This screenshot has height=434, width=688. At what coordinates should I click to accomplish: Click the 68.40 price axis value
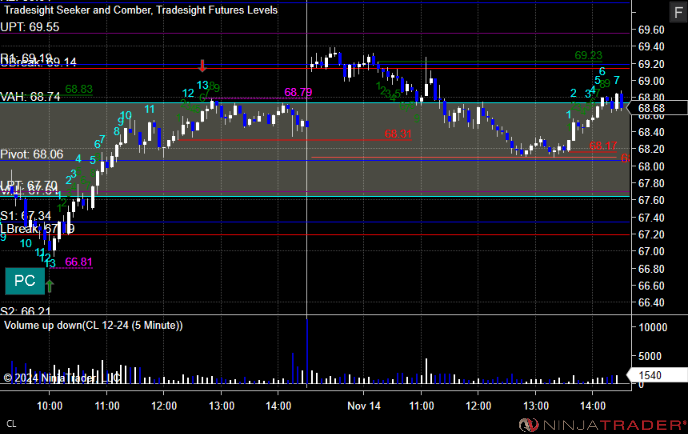point(651,132)
